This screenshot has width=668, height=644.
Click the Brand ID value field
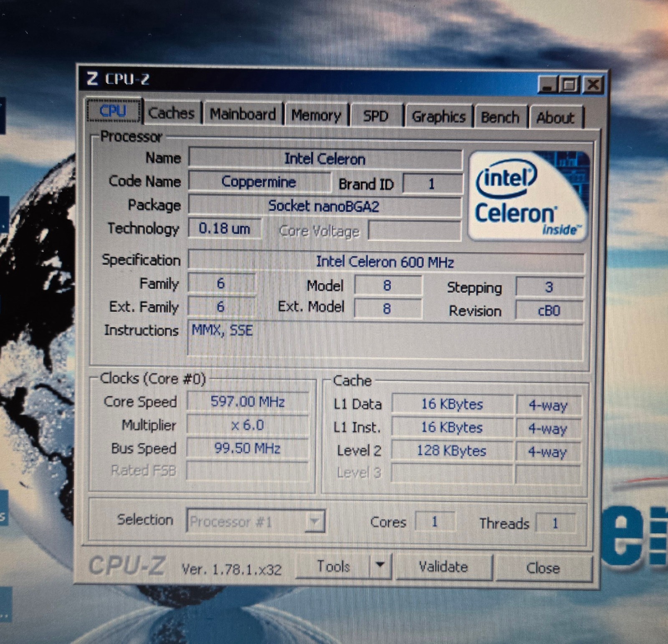[x=432, y=184]
